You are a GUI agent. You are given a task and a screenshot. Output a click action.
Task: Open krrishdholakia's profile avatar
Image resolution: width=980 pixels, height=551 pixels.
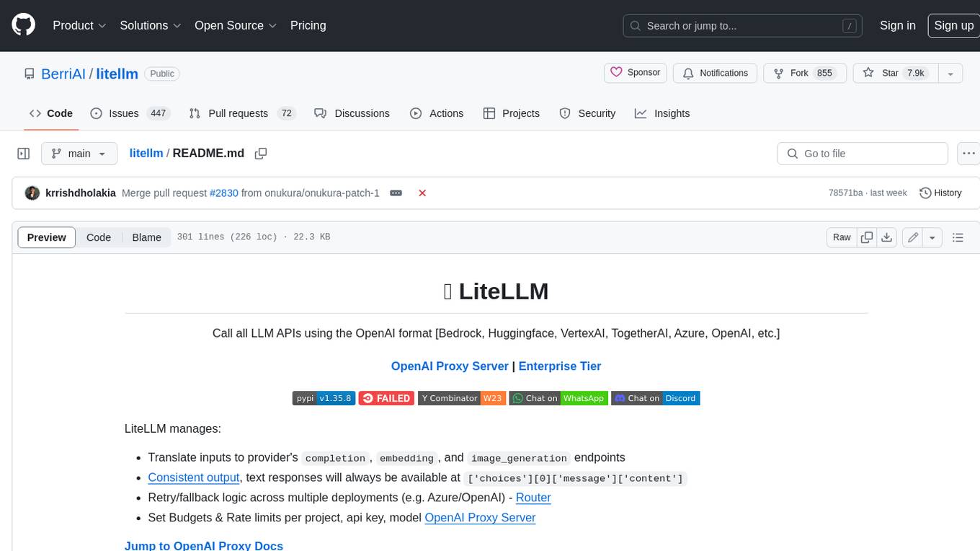(x=32, y=193)
